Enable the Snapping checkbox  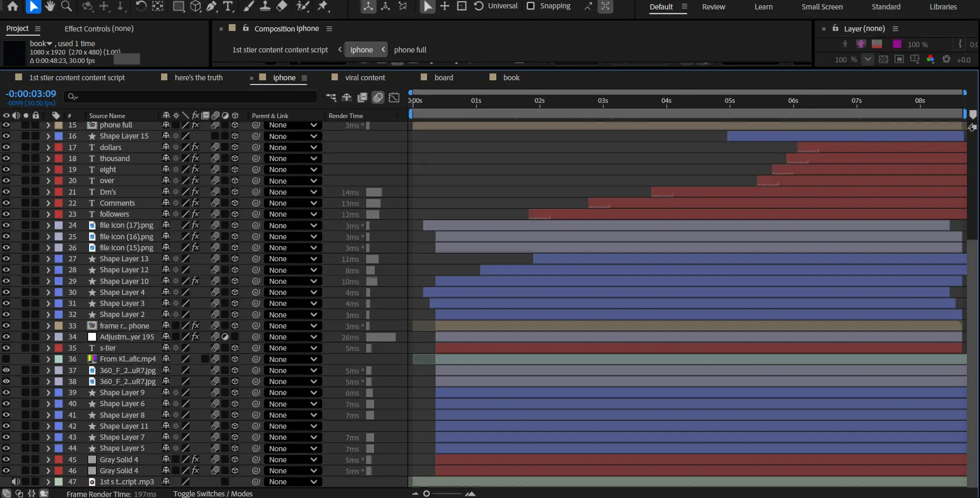point(530,6)
